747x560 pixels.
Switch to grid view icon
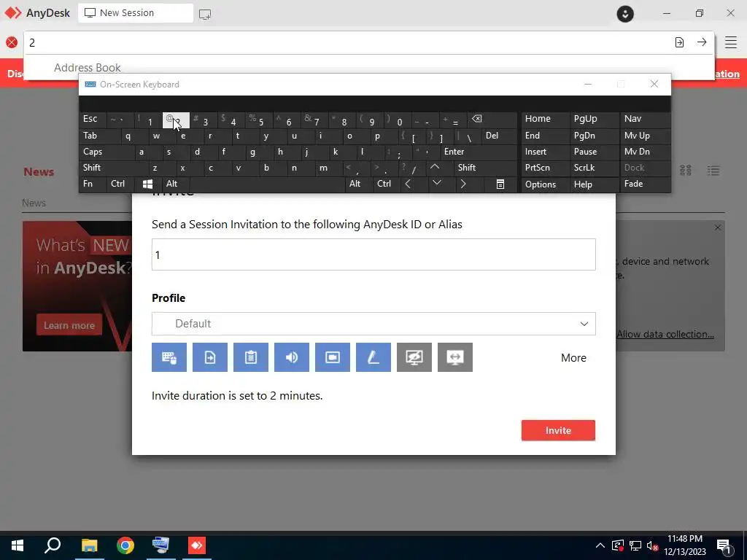[x=686, y=171]
